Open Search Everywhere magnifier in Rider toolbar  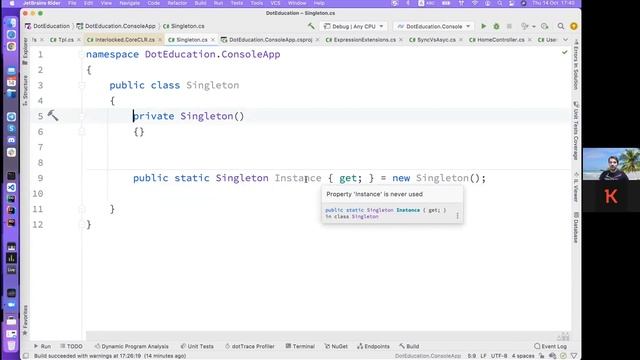[561, 26]
